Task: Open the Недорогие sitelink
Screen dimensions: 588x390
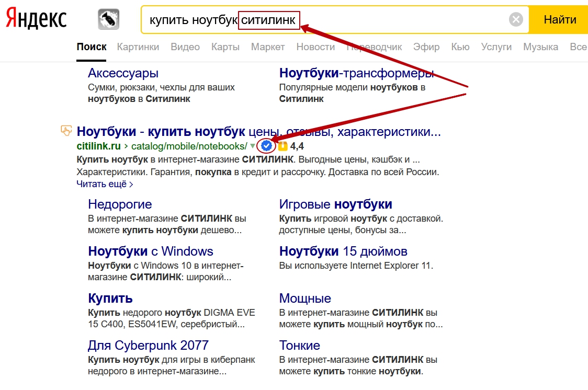Action: (120, 204)
